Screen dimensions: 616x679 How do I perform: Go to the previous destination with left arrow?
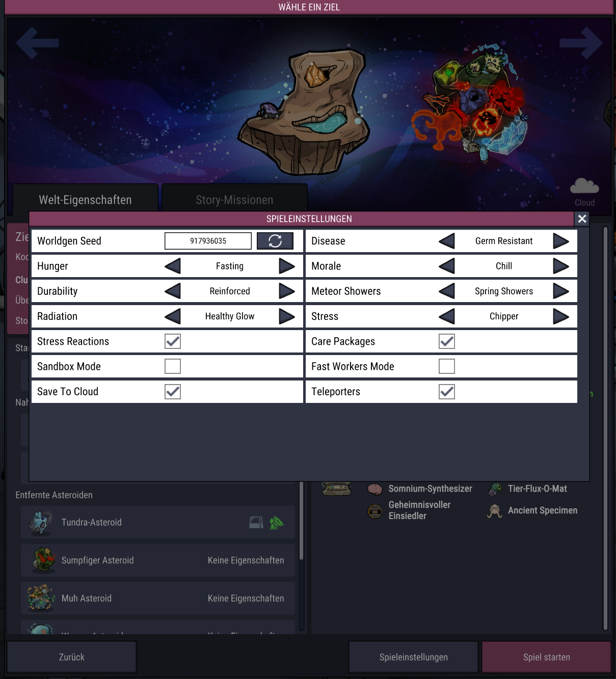[x=37, y=43]
